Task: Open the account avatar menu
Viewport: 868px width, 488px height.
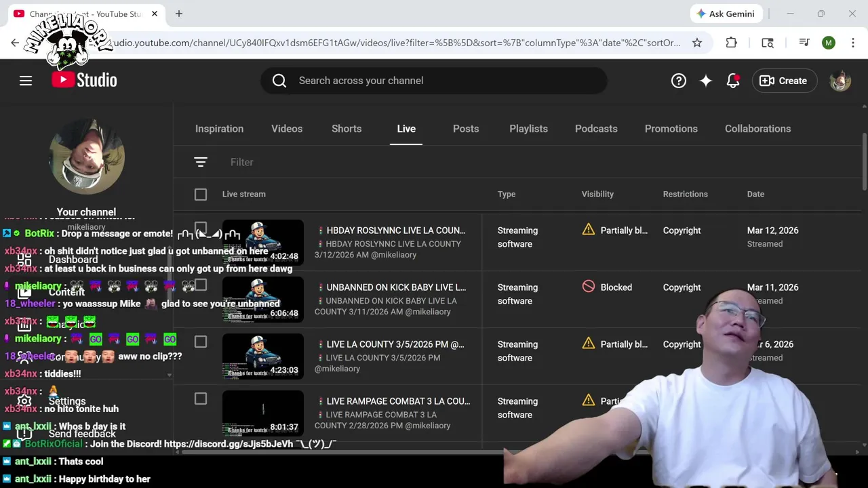Action: click(840, 81)
